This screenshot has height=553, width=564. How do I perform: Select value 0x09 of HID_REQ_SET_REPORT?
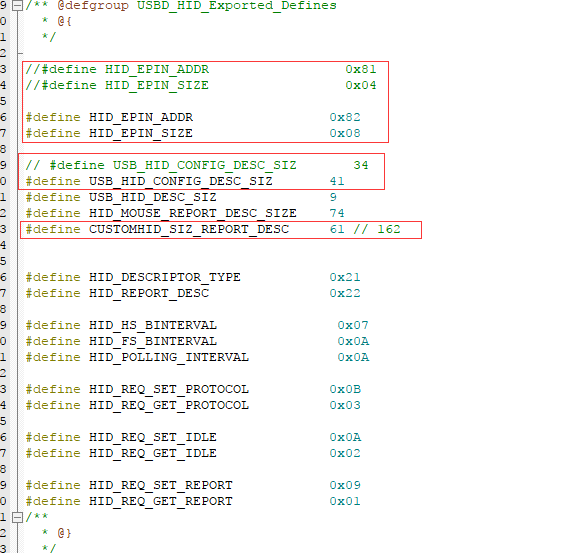pyautogui.click(x=345, y=485)
